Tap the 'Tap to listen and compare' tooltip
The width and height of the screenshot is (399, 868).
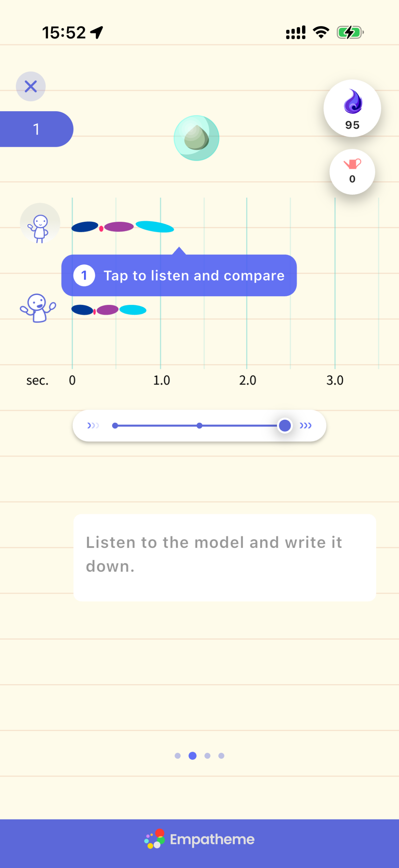[x=179, y=275]
